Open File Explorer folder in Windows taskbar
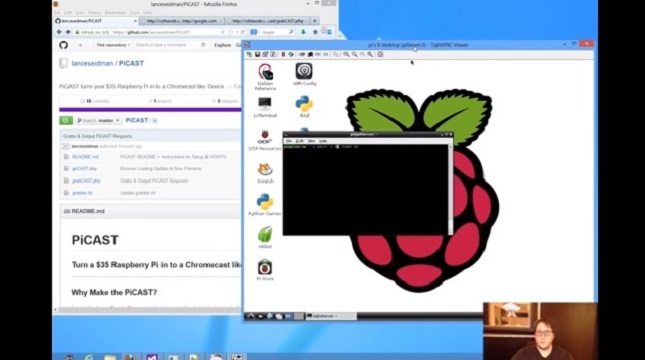 coord(110,357)
